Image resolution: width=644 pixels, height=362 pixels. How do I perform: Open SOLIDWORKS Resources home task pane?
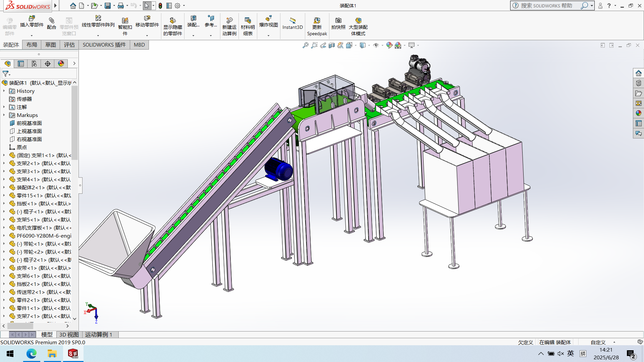tap(638, 73)
